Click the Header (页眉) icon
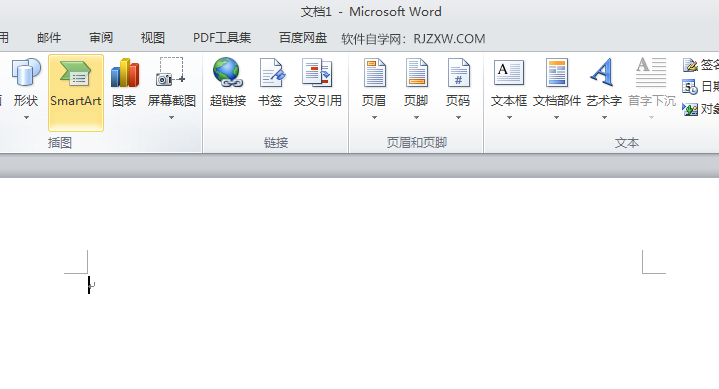This screenshot has height=389, width=719. [374, 72]
